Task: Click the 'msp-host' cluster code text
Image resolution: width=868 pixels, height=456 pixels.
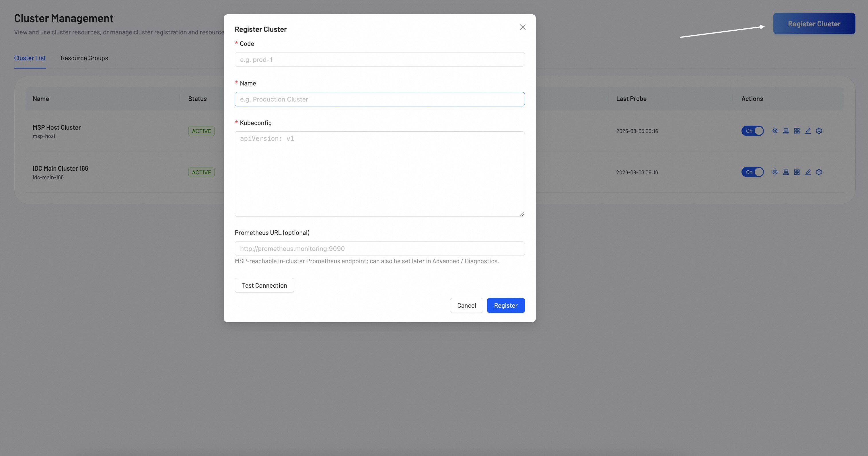Action: [44, 136]
